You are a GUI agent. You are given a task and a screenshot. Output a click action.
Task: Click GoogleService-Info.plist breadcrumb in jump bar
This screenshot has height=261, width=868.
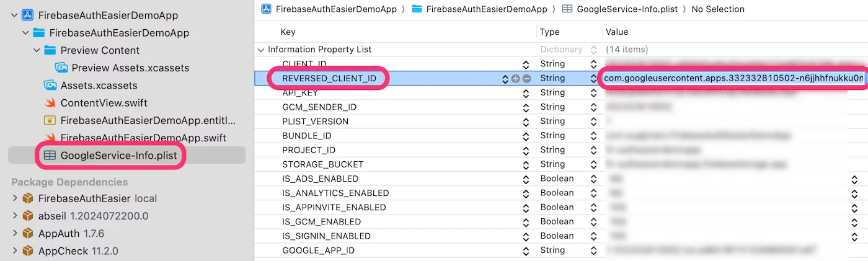coord(627,9)
